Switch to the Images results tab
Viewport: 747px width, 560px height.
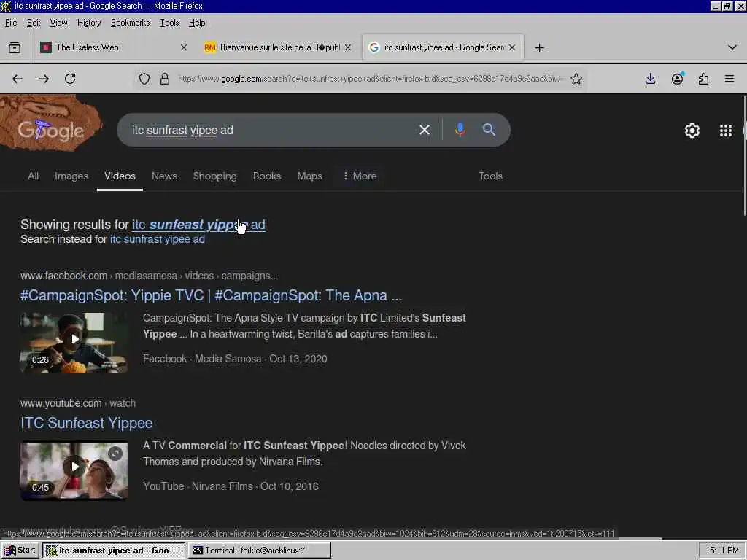click(71, 176)
